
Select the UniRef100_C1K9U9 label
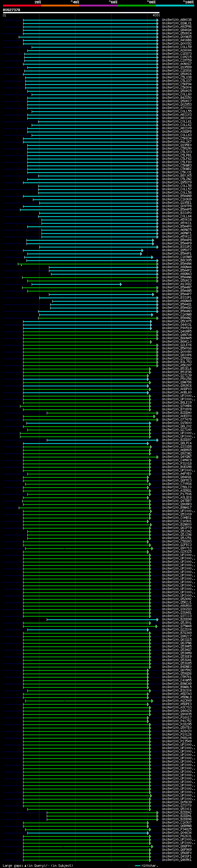pos(176,200)
